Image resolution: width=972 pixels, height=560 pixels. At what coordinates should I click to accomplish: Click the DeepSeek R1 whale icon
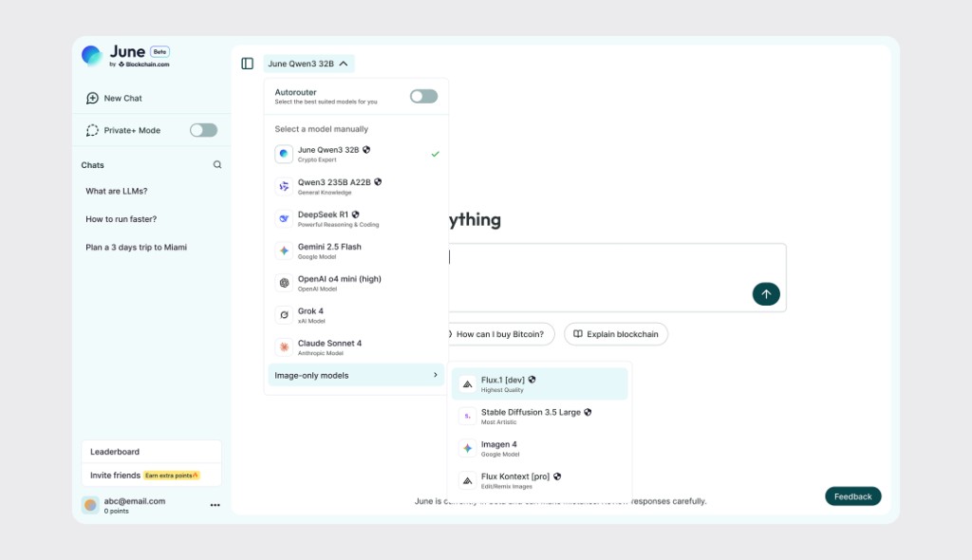[284, 218]
